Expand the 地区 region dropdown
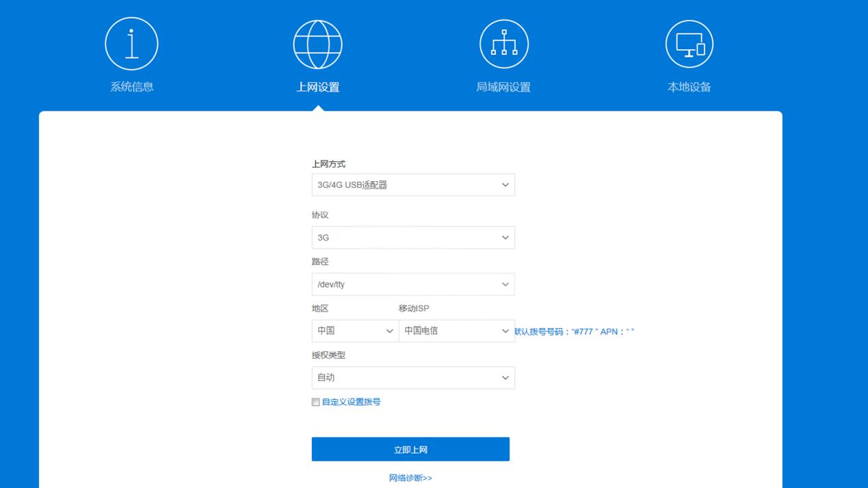Viewport: 868px width, 488px height. 355,331
